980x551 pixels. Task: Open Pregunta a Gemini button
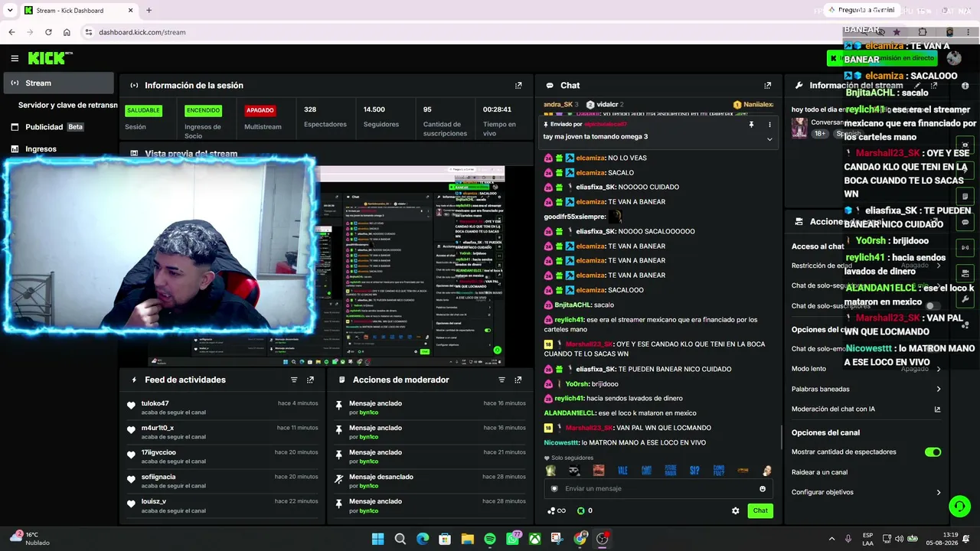pos(861,10)
